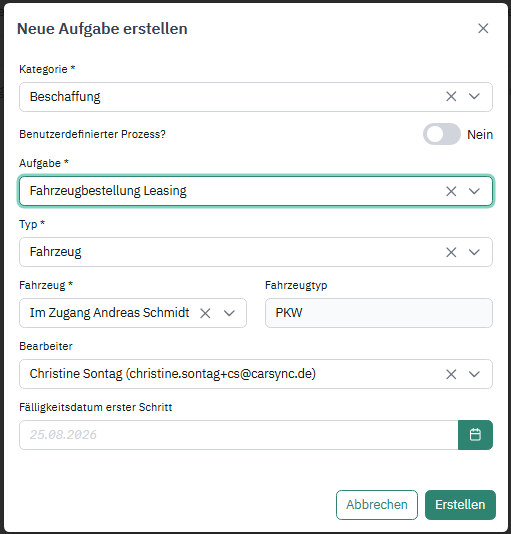
Task: Clear the Aufgabe field value
Action: coord(451,191)
